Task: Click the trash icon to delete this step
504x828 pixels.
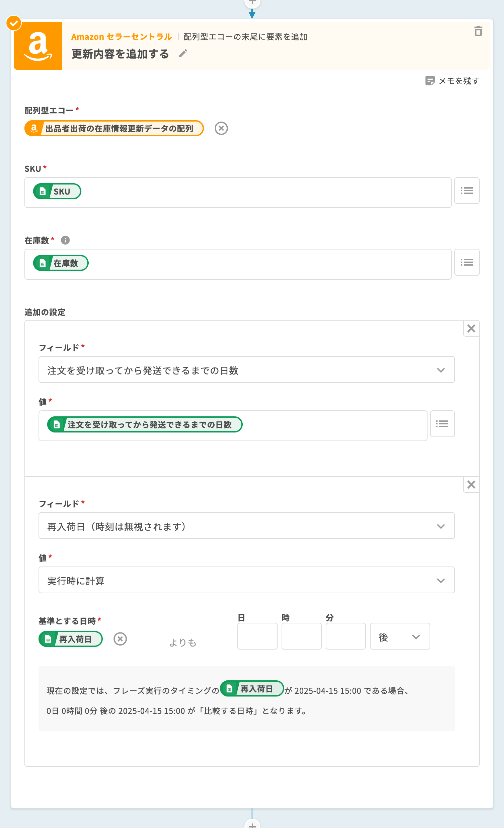Action: pos(478,31)
